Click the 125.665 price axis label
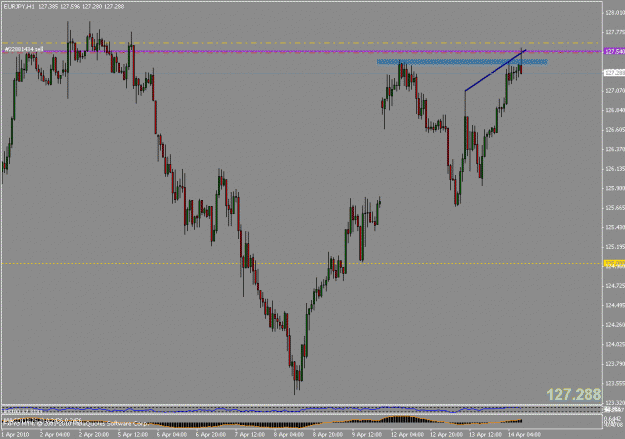This screenshot has height=439, width=625. coord(615,208)
